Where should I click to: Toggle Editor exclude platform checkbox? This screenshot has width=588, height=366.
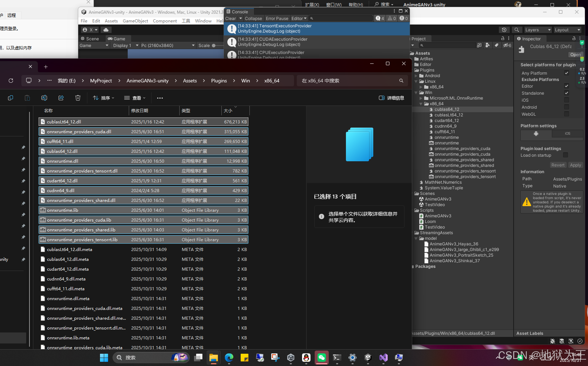click(566, 86)
